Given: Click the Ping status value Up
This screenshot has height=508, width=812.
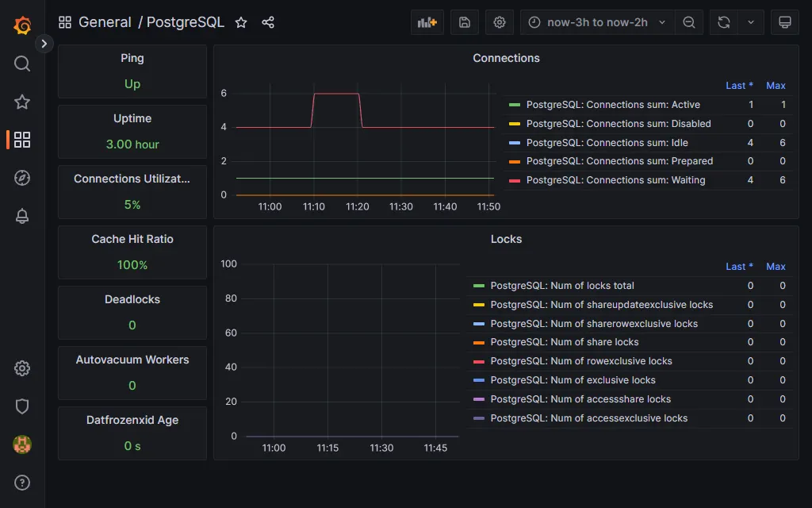Looking at the screenshot, I should click(132, 84).
